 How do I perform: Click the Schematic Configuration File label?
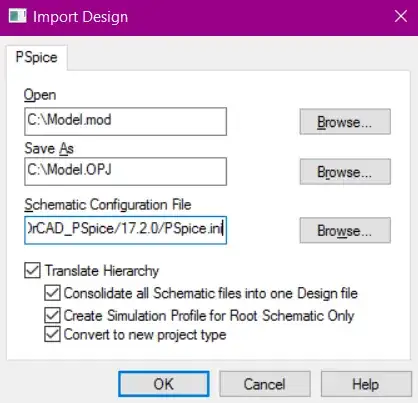click(108, 204)
